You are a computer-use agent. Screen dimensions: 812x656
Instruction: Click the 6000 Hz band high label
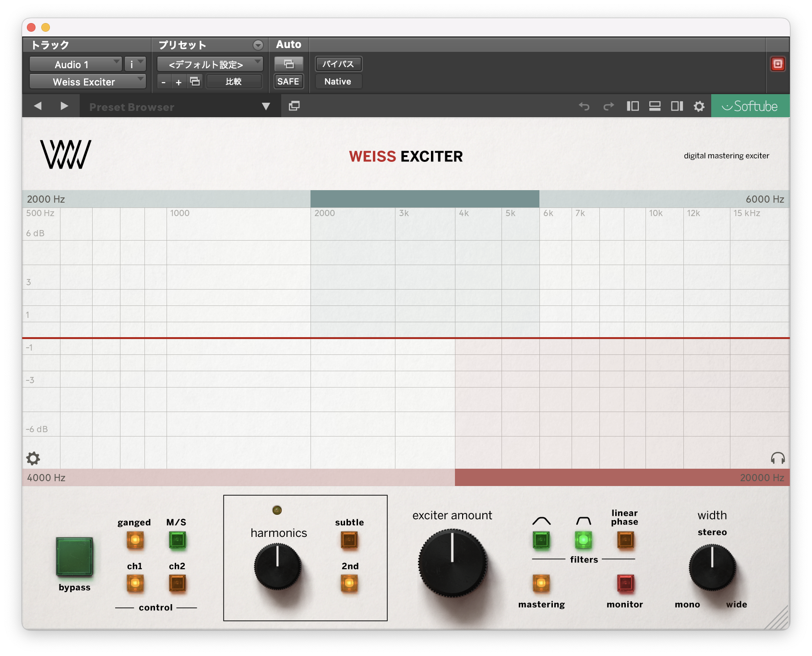pos(765,199)
